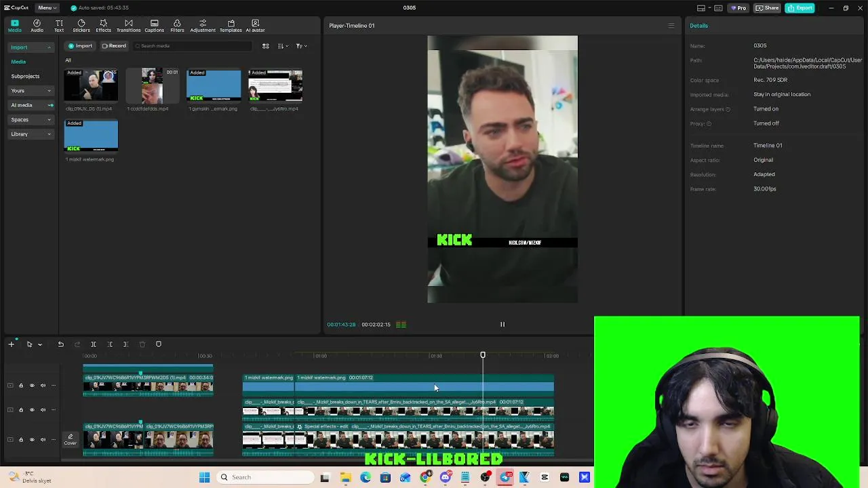Select the All media filter tab
This screenshot has height=488, width=868.
click(x=68, y=60)
